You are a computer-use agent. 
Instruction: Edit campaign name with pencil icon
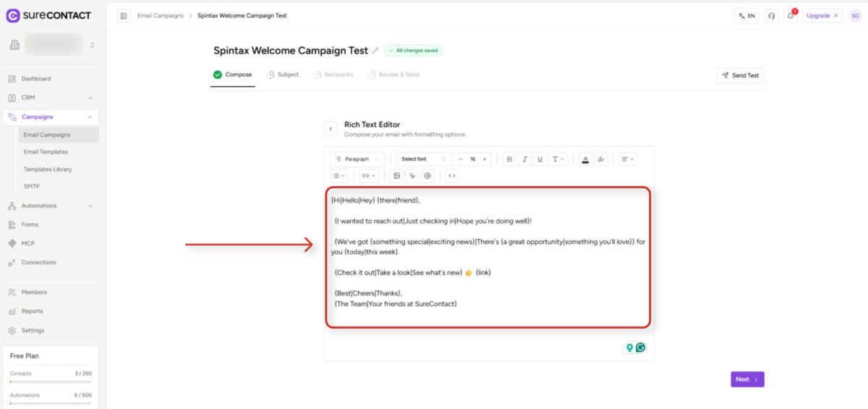tap(375, 51)
